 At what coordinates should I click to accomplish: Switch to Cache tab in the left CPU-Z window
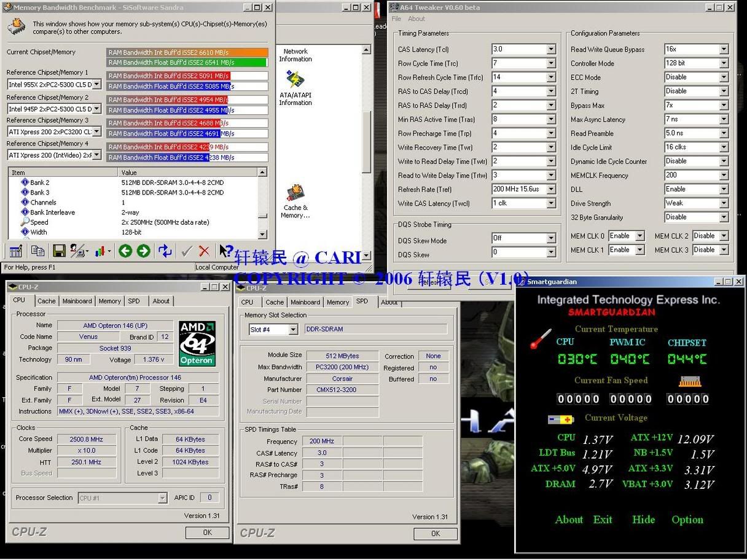tap(47, 301)
